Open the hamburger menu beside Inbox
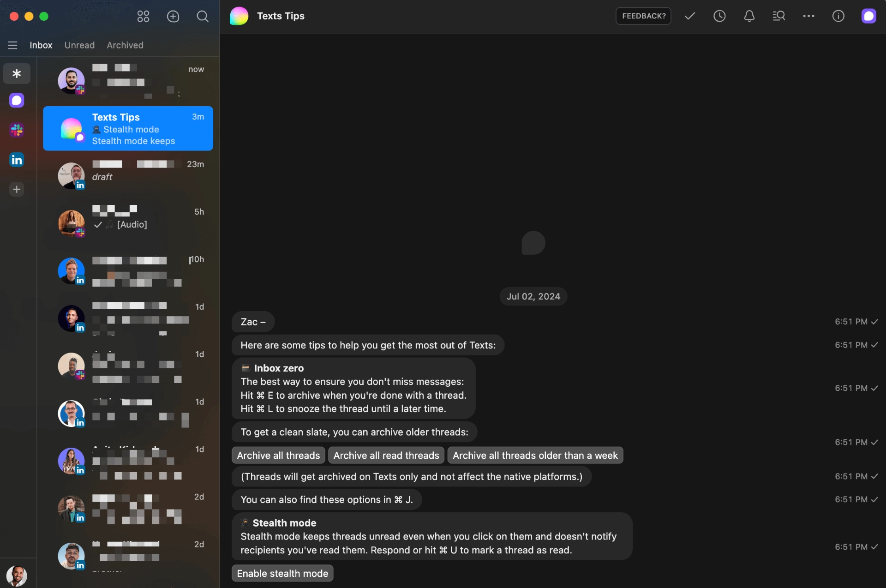This screenshot has height=588, width=886. click(x=12, y=45)
